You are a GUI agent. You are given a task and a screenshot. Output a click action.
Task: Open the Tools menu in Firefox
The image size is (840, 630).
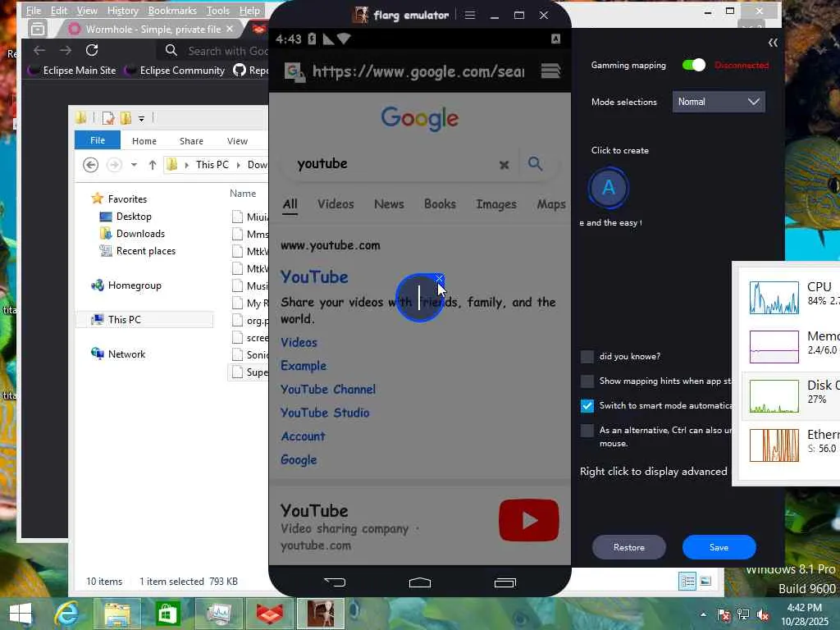(x=218, y=11)
